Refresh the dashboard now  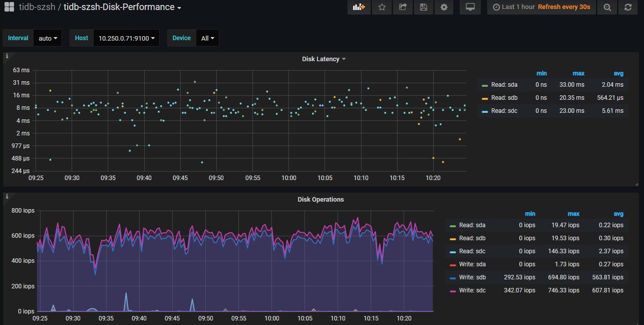(x=628, y=7)
